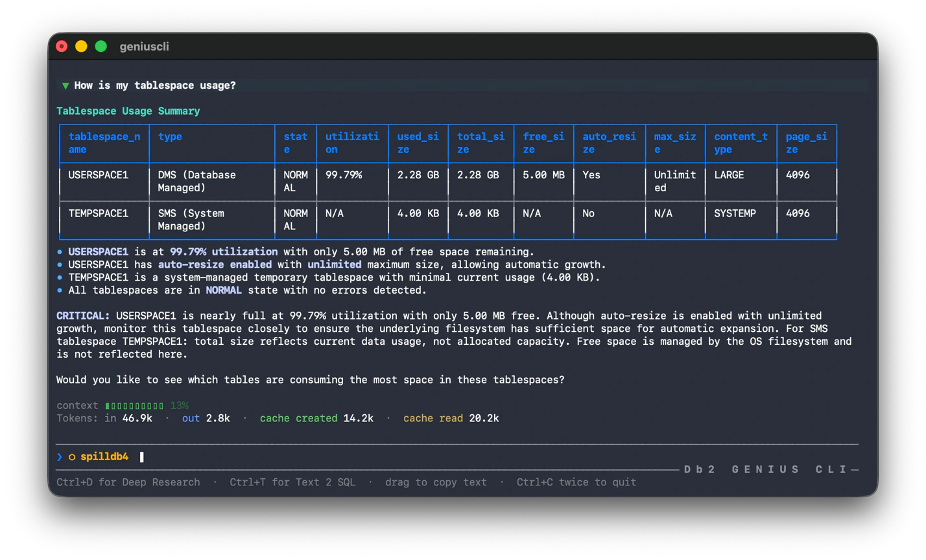The width and height of the screenshot is (926, 560).
Task: Click the context usage progress bar
Action: tap(135, 406)
